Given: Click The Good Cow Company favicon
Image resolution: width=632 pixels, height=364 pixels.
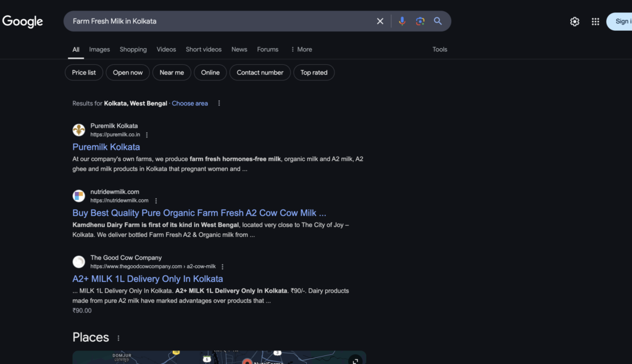Looking at the screenshot, I should [x=78, y=262].
